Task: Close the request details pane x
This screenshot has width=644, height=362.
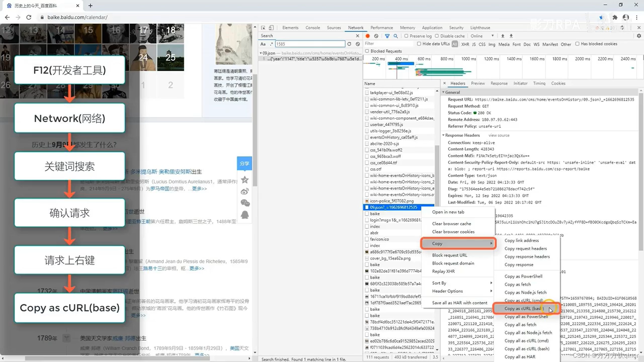Action: pyautogui.click(x=445, y=83)
